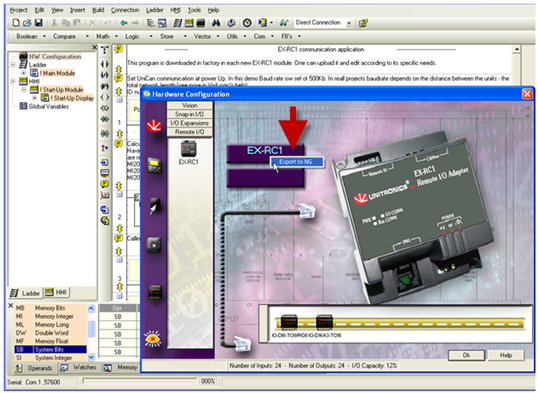Click ladder editor vertical scrollbar up arrow
The height and width of the screenshot is (393, 538).
point(516,50)
